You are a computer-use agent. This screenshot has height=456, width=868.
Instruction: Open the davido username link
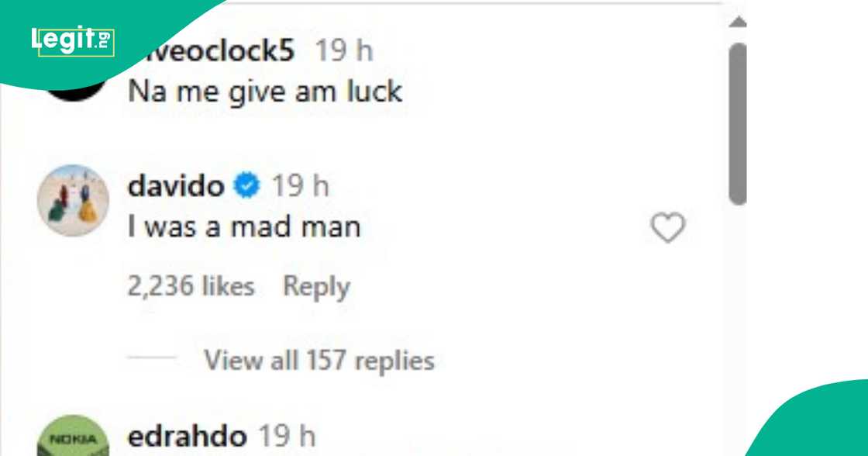tap(176, 186)
